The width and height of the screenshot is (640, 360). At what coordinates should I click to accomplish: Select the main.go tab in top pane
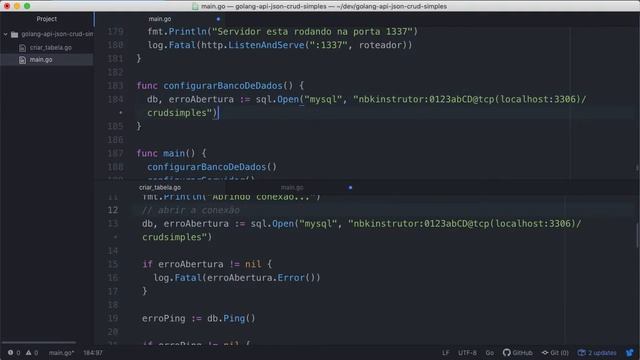[160, 19]
